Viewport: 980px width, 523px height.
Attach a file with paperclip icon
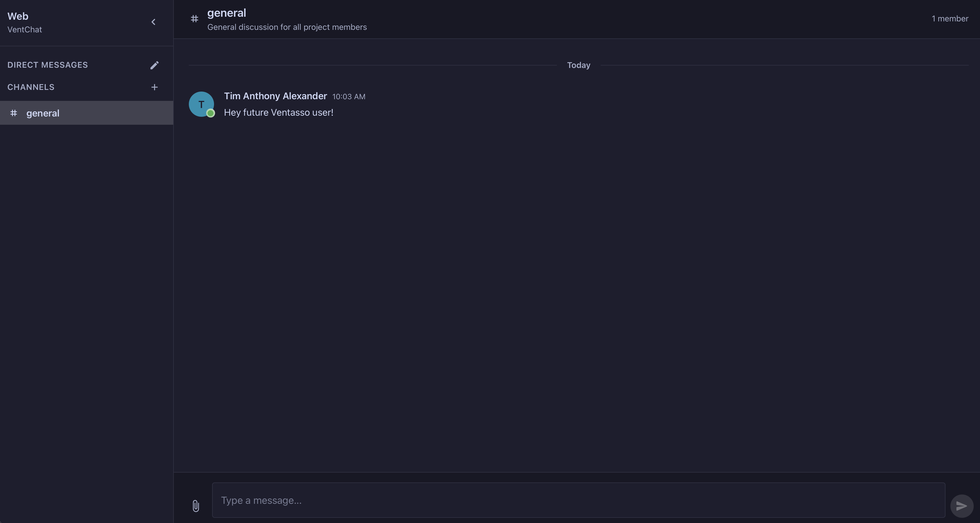[x=196, y=505]
